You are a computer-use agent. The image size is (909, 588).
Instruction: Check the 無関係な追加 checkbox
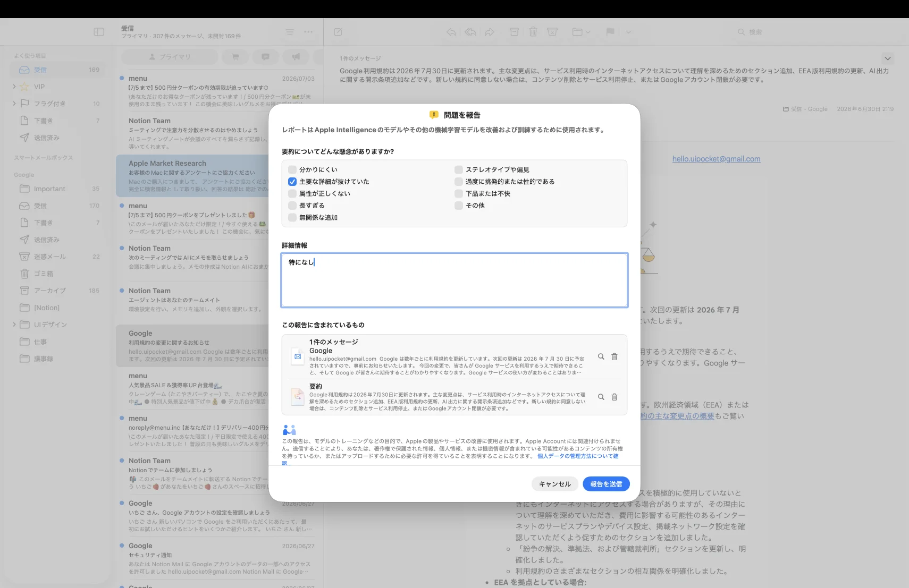click(292, 217)
